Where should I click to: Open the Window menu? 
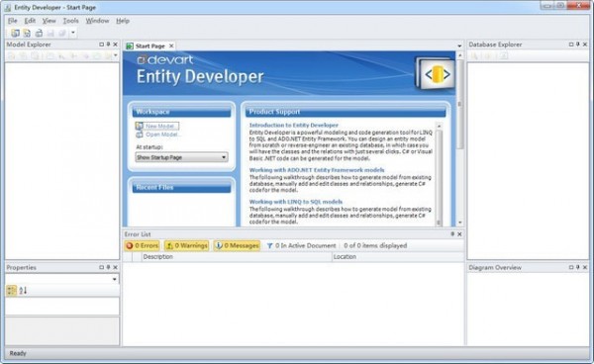point(97,21)
